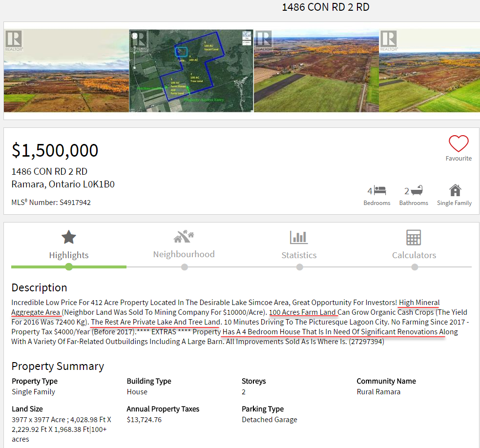View the third aerial farmland photo
The image size is (480, 448).
tap(316, 71)
